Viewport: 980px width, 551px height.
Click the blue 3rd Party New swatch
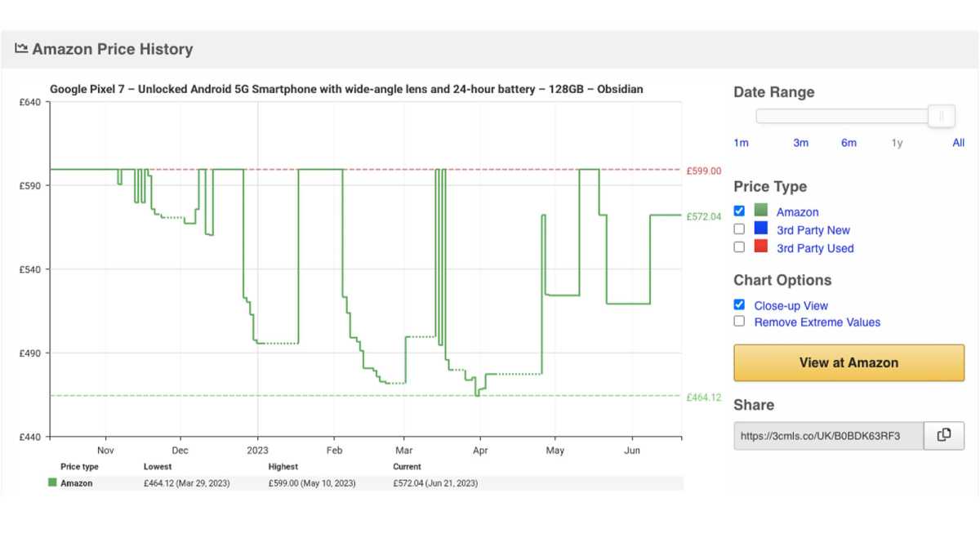tap(761, 229)
